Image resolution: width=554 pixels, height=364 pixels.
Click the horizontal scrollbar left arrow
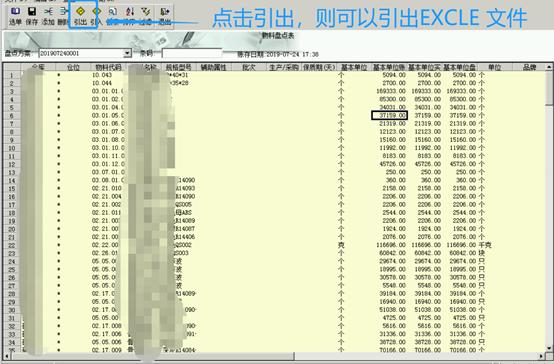click(6, 356)
